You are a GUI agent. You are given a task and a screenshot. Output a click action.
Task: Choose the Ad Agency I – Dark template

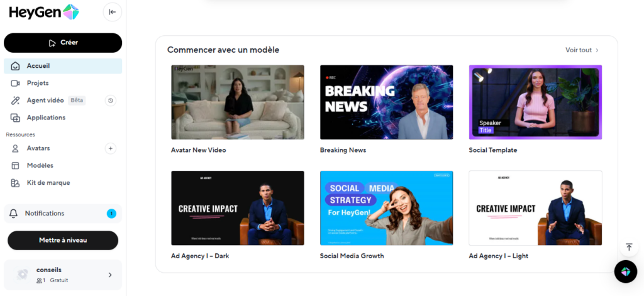tap(237, 207)
